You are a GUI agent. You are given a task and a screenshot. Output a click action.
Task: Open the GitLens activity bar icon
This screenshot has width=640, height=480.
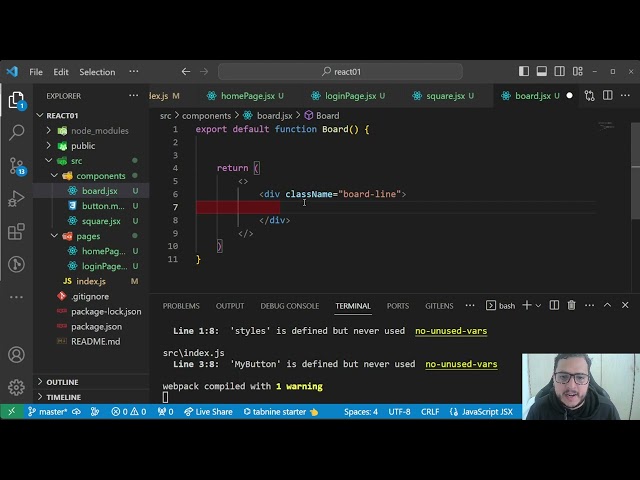coord(16,264)
